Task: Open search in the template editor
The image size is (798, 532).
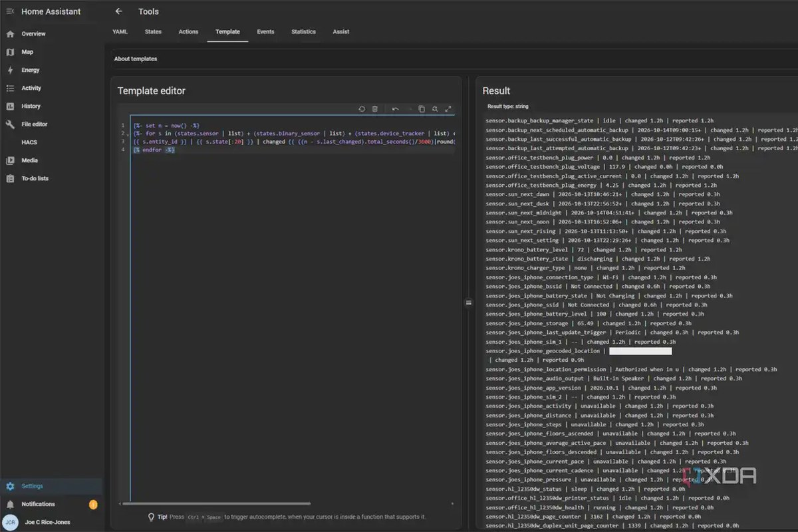Action: (435, 109)
